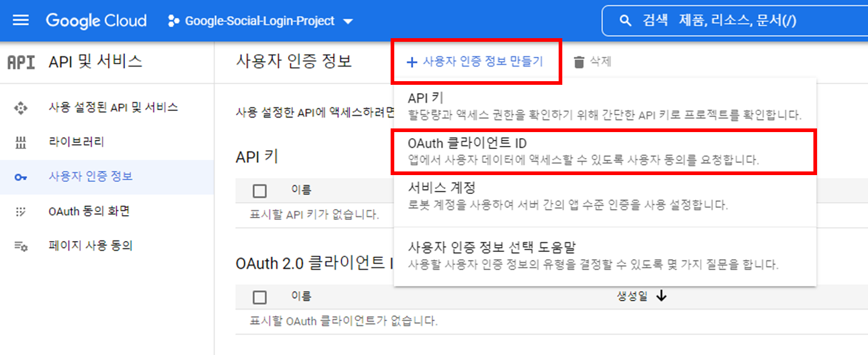Click the 페이지 사용 동의 settings icon
Image resolution: width=868 pixels, height=355 pixels.
point(21,246)
